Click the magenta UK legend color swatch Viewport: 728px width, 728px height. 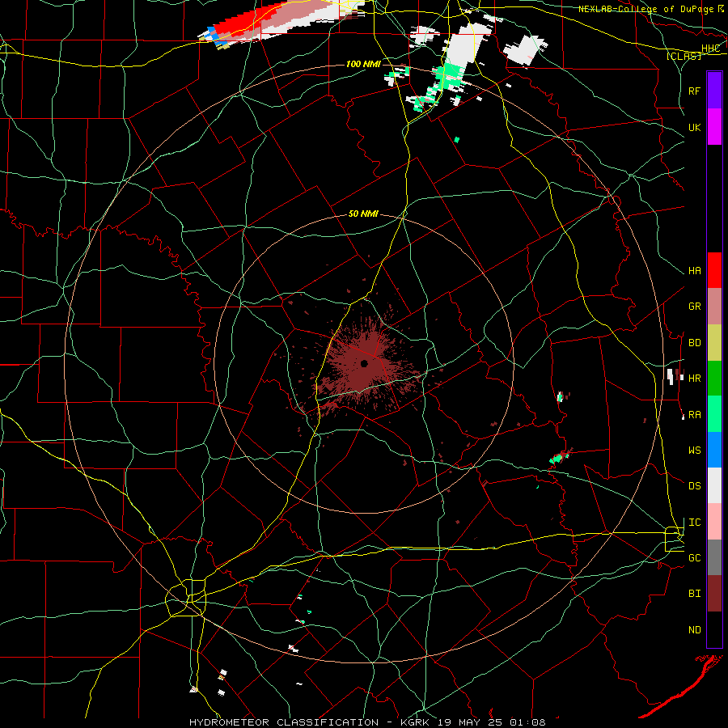coord(714,127)
